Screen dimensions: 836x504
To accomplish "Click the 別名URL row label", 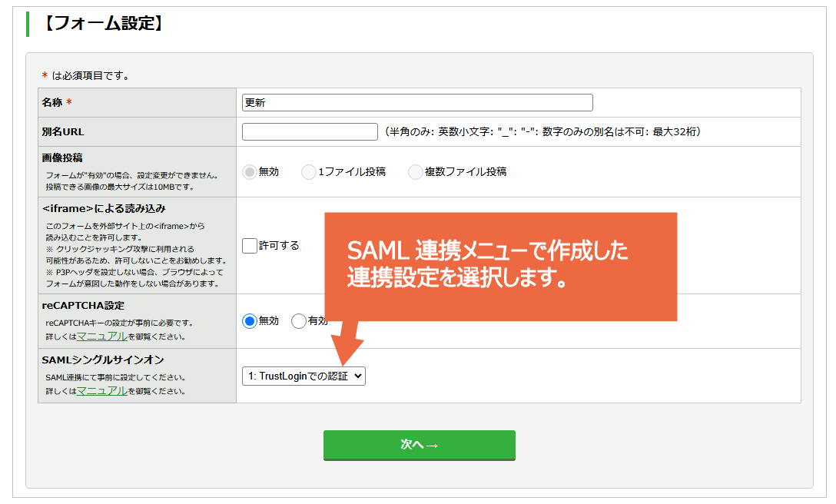I will coord(63,131).
